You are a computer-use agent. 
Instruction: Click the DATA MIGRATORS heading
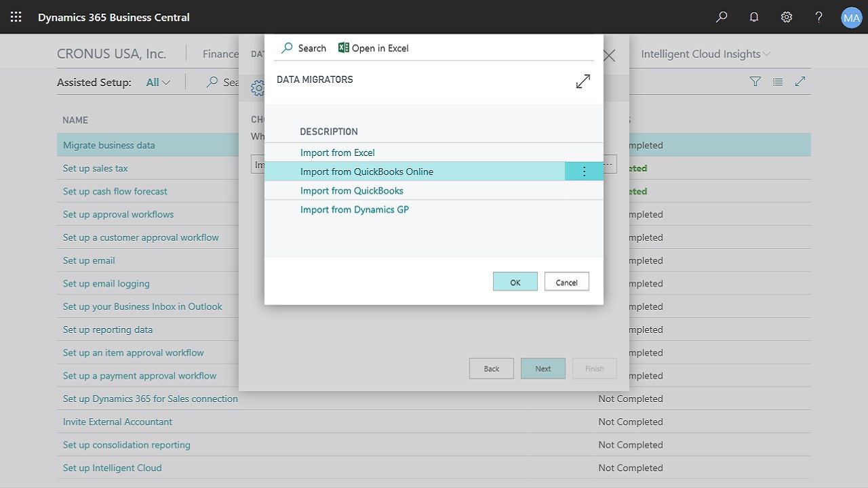pos(315,79)
